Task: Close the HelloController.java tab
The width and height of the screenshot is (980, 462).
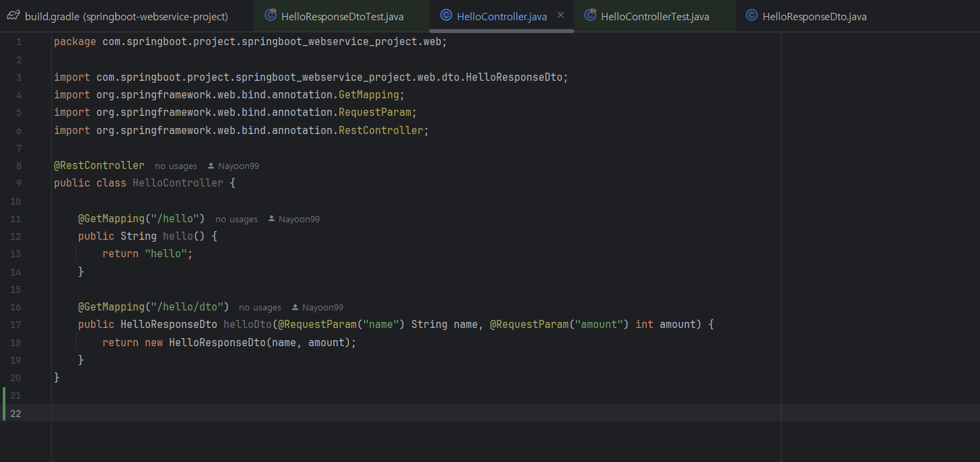Action: tap(561, 15)
